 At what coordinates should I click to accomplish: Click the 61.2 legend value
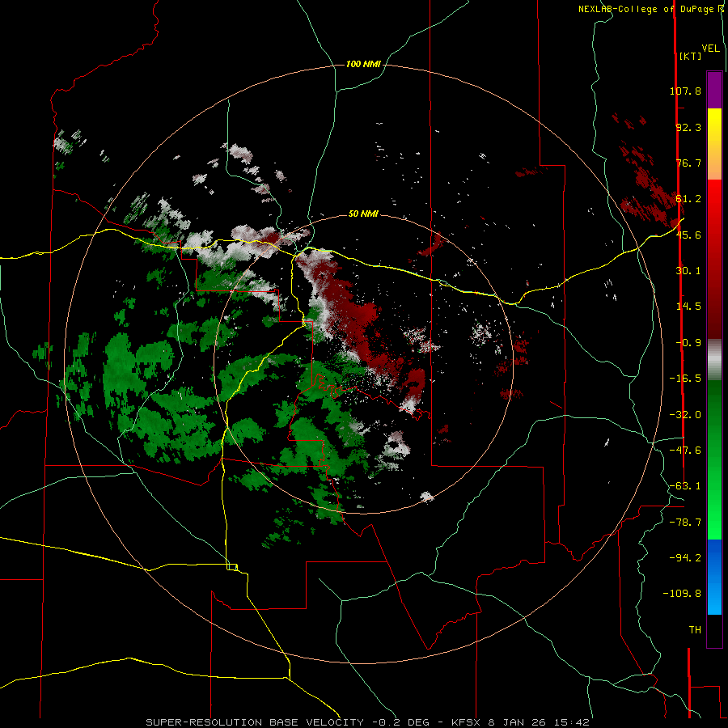[688, 199]
